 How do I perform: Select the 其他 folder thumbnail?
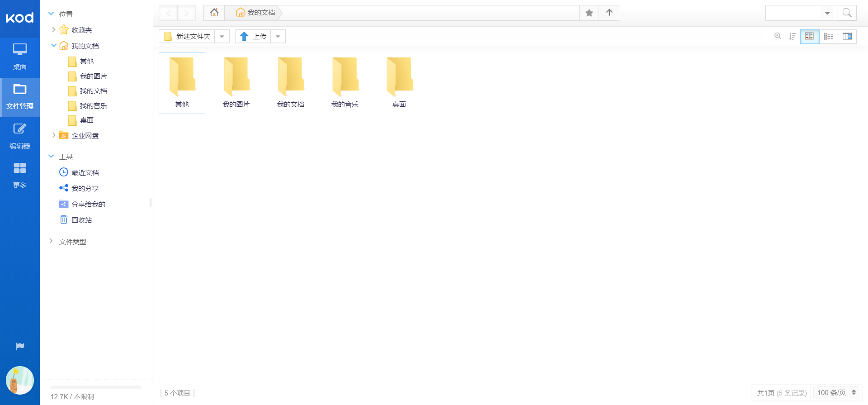point(182,82)
